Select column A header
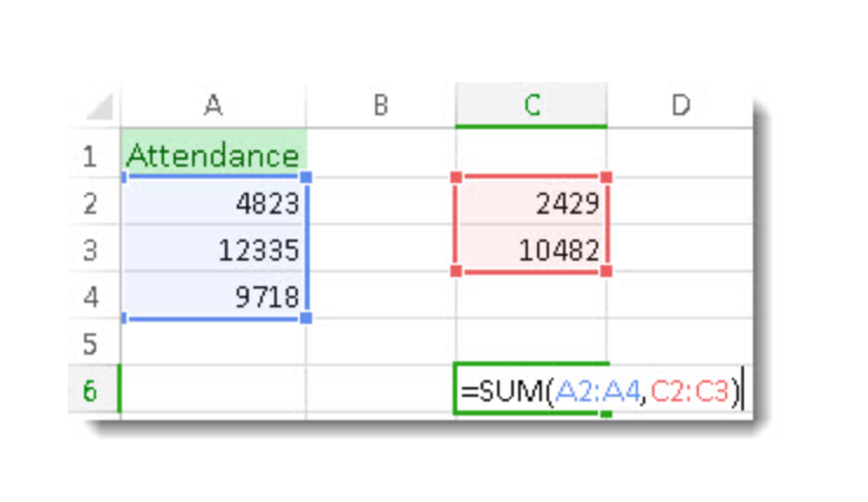Viewport: 868px width, 502px height. click(213, 105)
